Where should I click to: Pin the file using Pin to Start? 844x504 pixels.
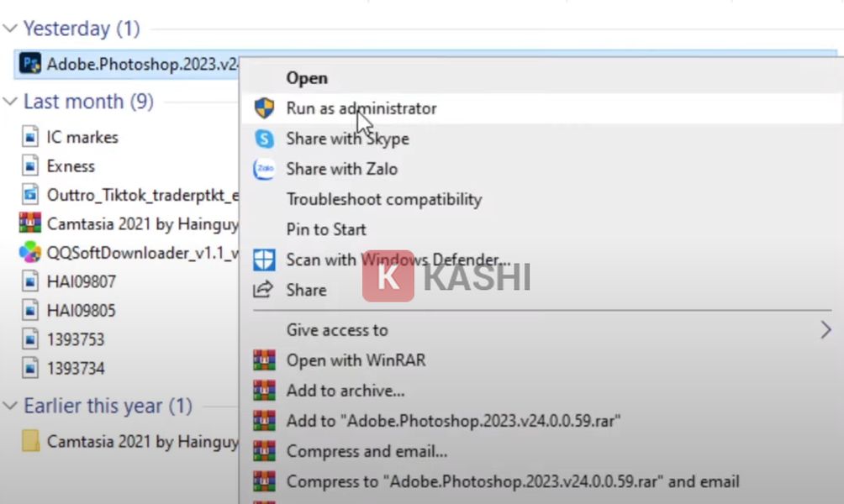point(326,229)
